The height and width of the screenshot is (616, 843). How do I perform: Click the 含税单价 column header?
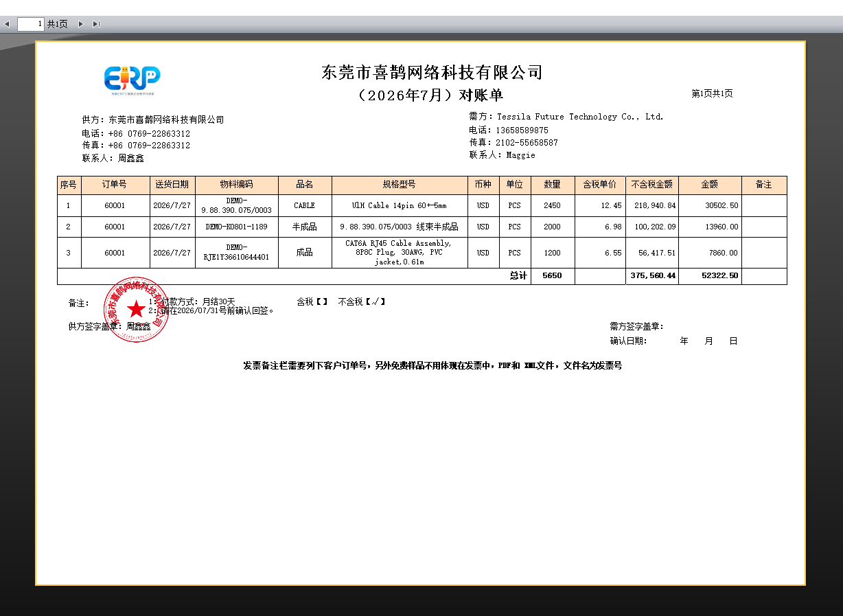[x=600, y=185]
